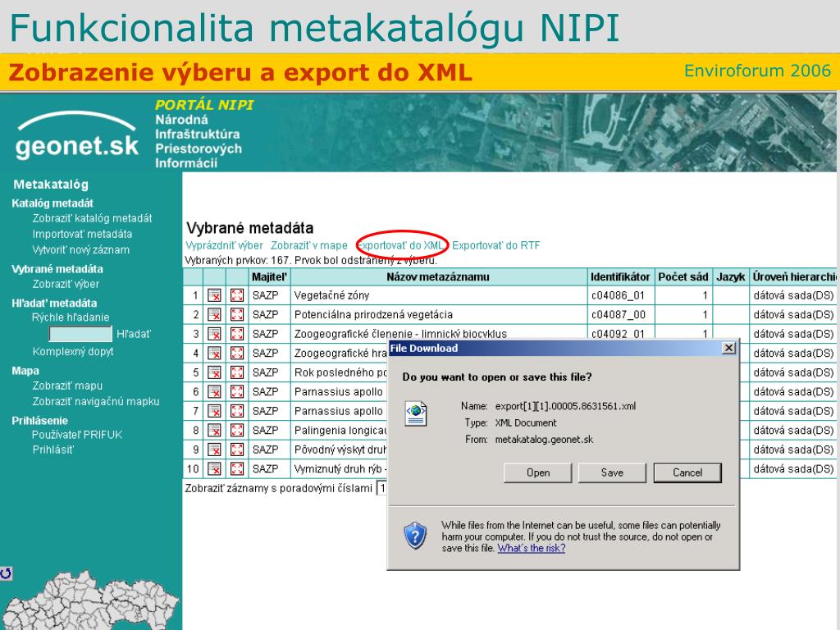Click the blue security shield help icon
The width and height of the screenshot is (840, 630).
[415, 535]
